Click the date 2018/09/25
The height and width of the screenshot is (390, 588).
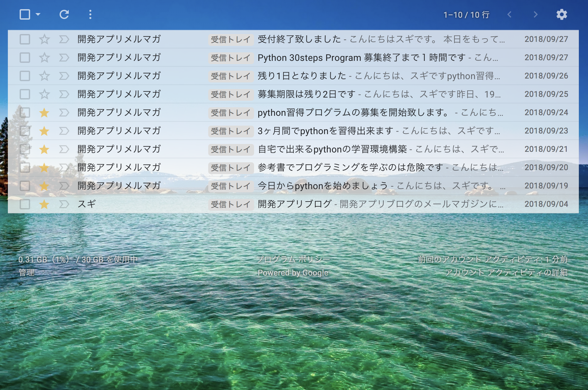pyautogui.click(x=546, y=94)
